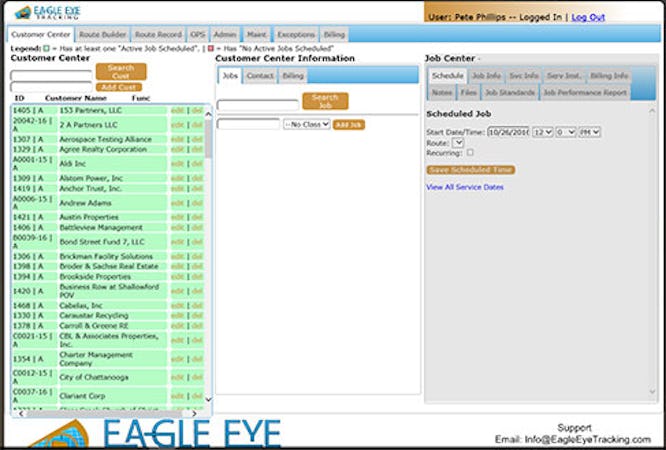Select customer Alstom Power, Inc
The width and height of the screenshot is (666, 450).
[x=91, y=178]
